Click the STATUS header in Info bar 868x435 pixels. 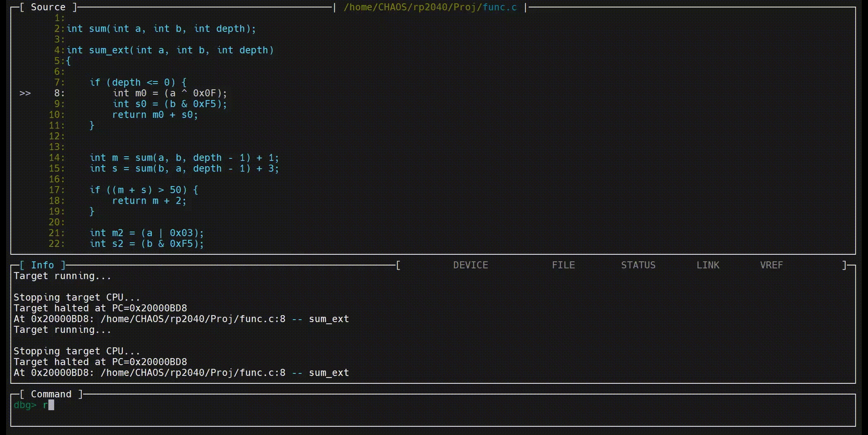pos(638,265)
